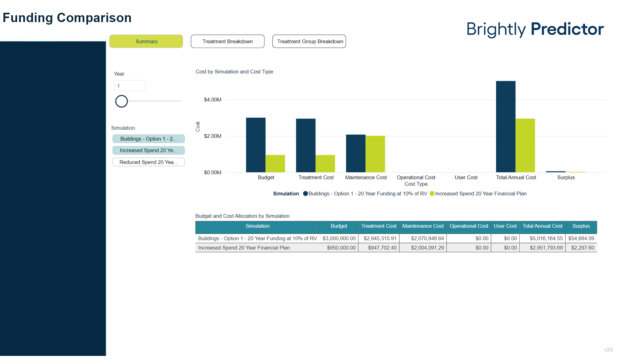Click the Buildings - Option 1 legend marker
Viewport: 618px width, 364px height.
(x=305, y=194)
